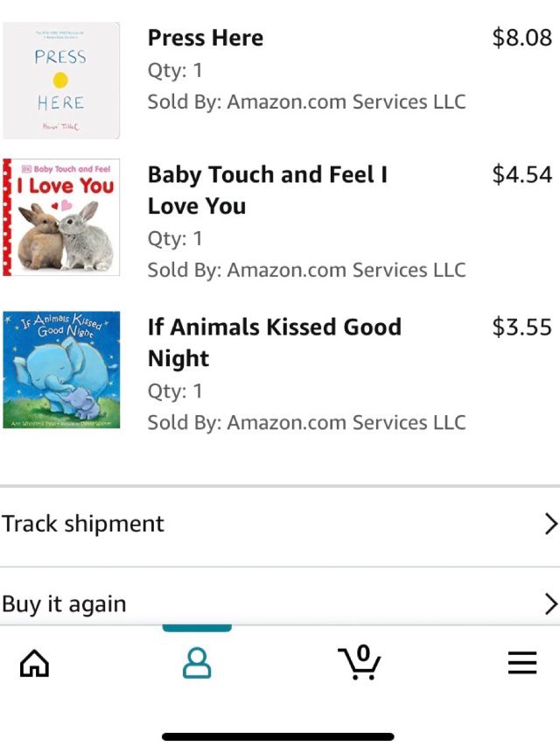The width and height of the screenshot is (560, 747).
Task: Open the Press Here title link
Action: pyautogui.click(x=206, y=38)
